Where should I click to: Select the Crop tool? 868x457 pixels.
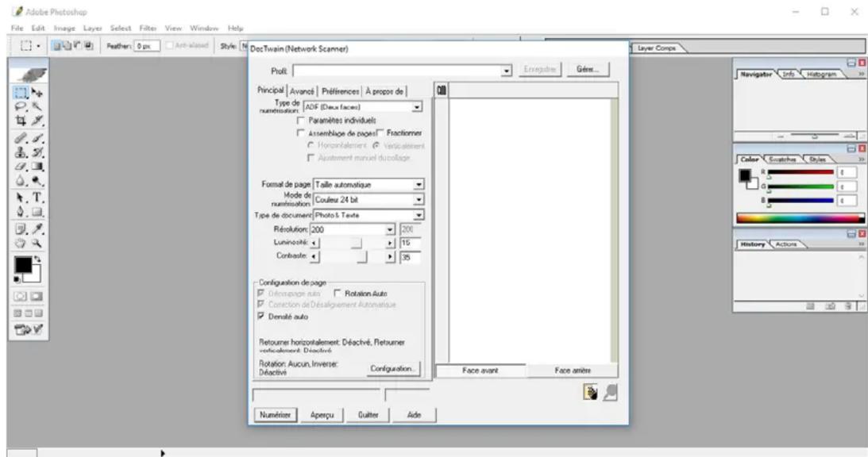point(21,121)
